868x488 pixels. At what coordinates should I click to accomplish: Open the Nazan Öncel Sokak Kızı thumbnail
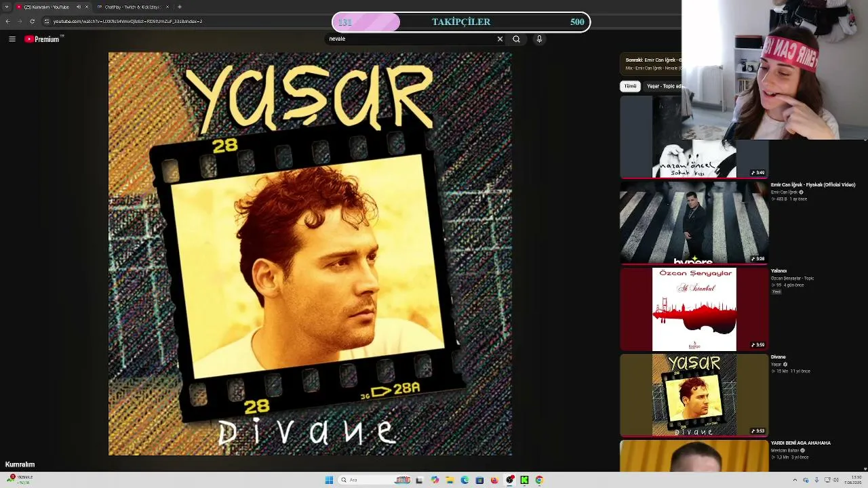[x=694, y=136]
